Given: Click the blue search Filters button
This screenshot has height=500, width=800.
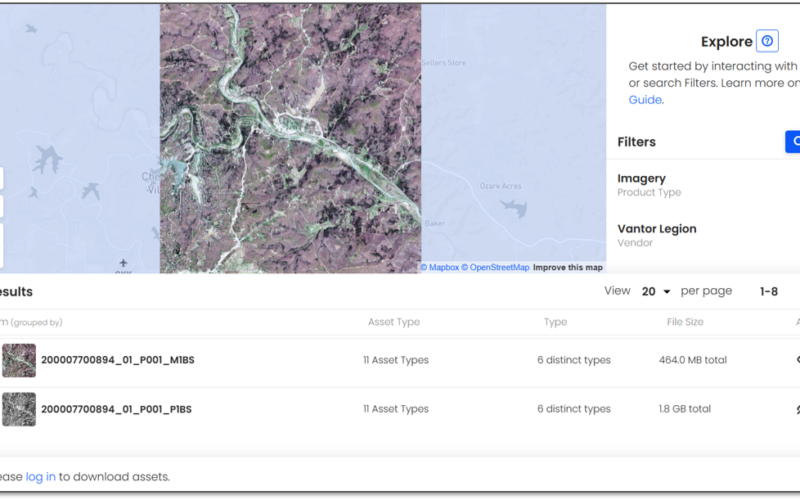Looking at the screenshot, I should (792, 141).
